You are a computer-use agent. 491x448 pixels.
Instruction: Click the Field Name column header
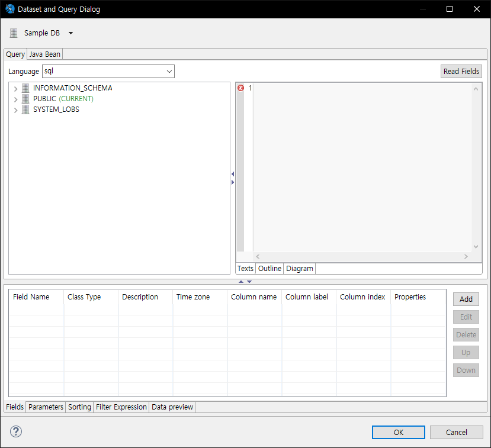coord(36,297)
